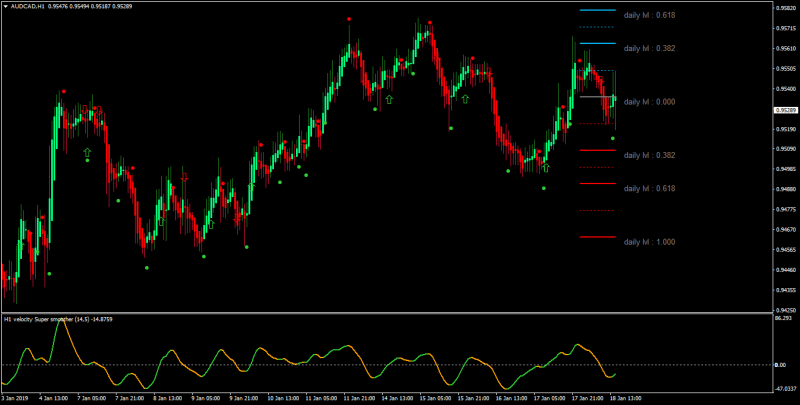This screenshot has width=800, height=405.
Task: Click the '14 Jan 13:00' time axis label
Action: [396, 398]
